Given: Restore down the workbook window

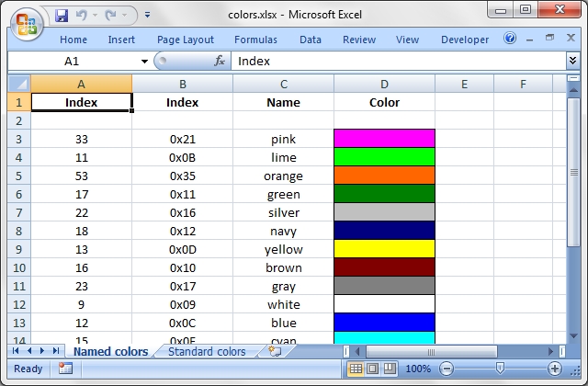Looking at the screenshot, I should point(549,38).
